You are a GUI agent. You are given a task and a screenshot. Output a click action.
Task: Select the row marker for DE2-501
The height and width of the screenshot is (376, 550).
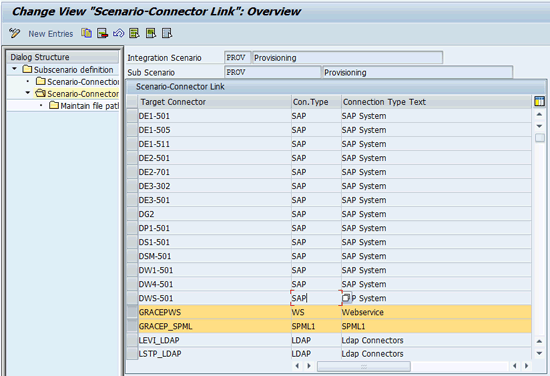point(132,158)
